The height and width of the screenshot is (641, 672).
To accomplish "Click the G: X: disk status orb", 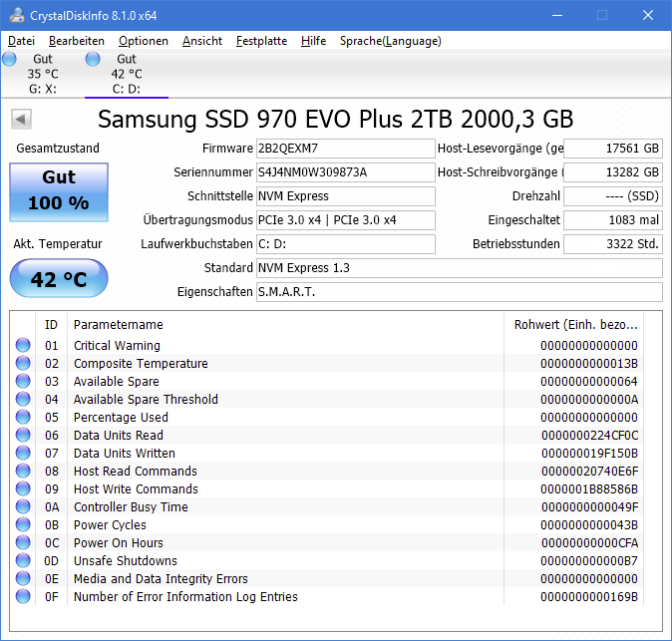I will 9,59.
